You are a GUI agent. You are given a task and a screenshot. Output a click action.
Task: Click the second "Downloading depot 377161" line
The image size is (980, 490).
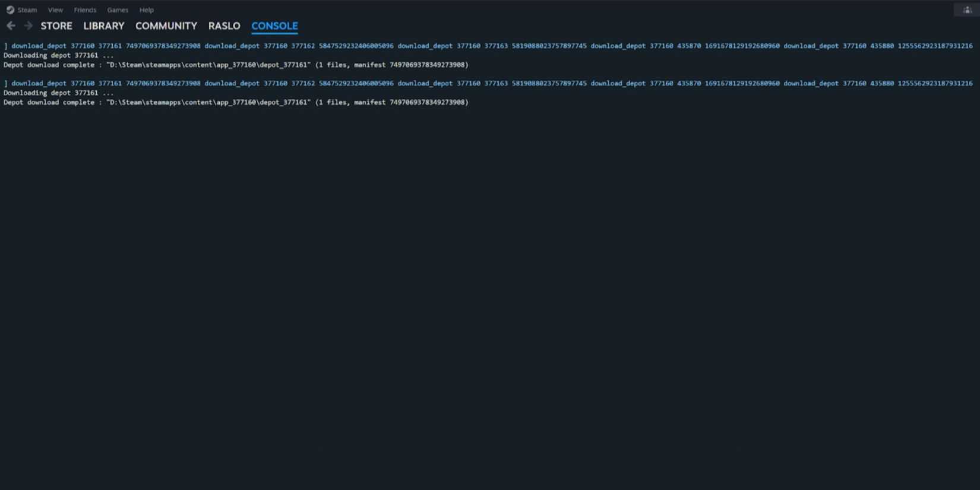(x=58, y=93)
